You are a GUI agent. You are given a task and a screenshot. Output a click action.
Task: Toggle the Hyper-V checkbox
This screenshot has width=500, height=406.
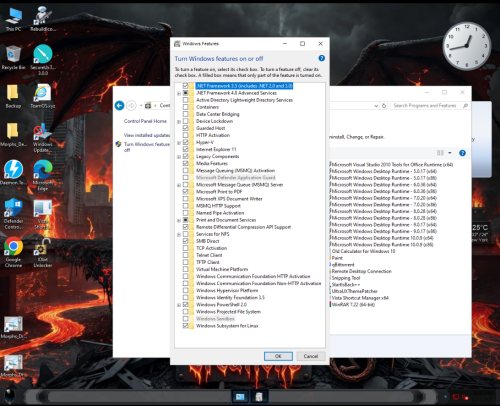click(186, 142)
